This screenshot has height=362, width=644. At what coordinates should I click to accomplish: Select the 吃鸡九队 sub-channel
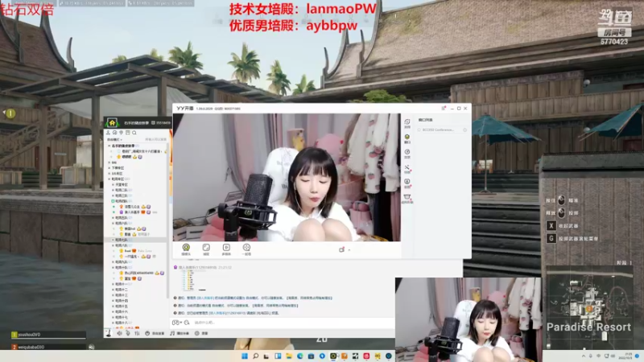(x=122, y=262)
